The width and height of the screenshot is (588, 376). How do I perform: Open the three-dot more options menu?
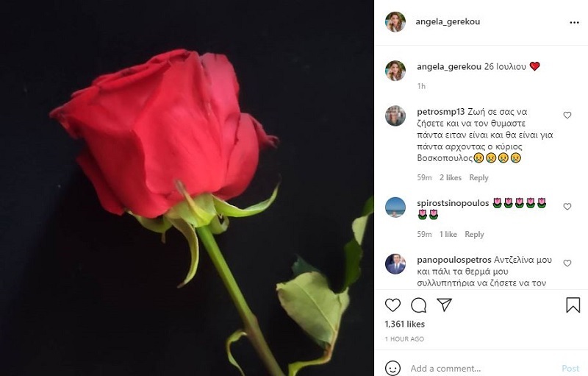(574, 23)
